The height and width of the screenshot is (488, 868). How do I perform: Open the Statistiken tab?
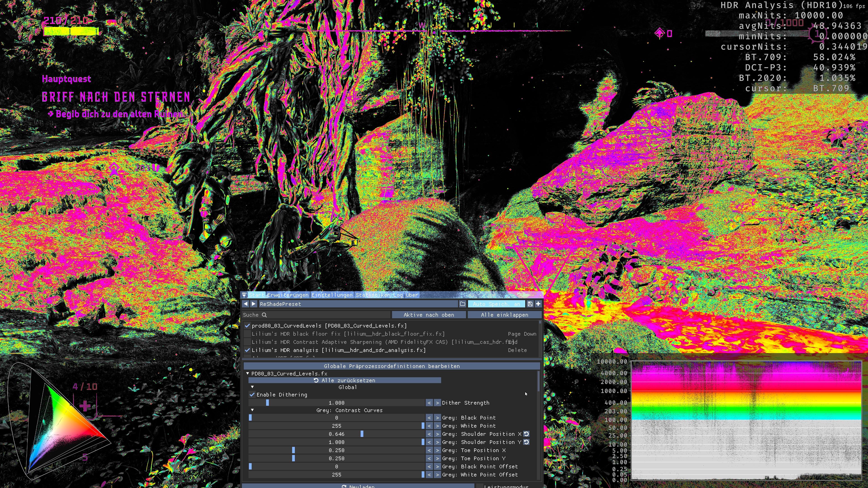373,295
